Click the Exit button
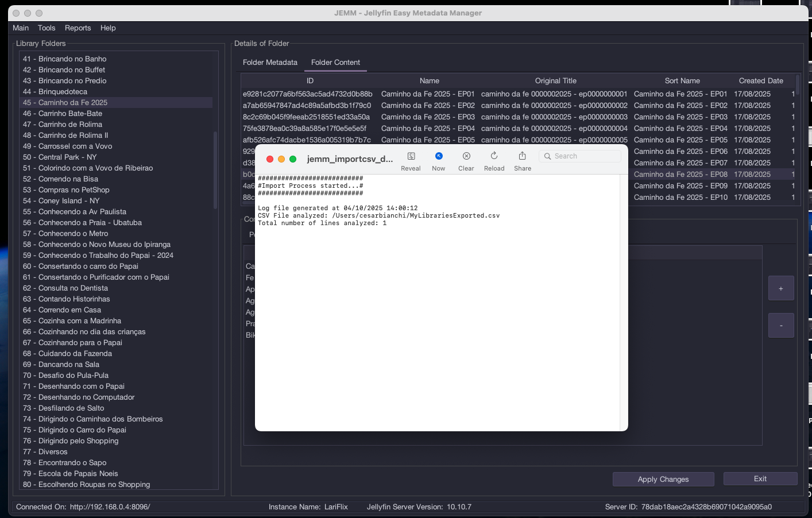The height and width of the screenshot is (518, 812). [760, 478]
